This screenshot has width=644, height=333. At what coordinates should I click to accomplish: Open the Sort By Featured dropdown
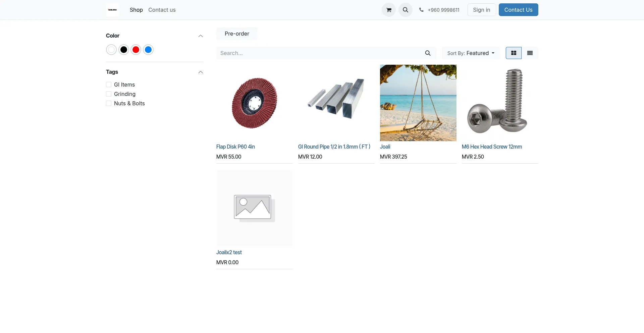click(471, 53)
